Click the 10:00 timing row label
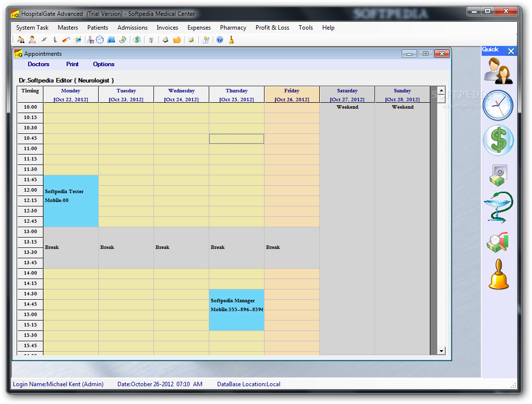The image size is (532, 404). point(30,107)
